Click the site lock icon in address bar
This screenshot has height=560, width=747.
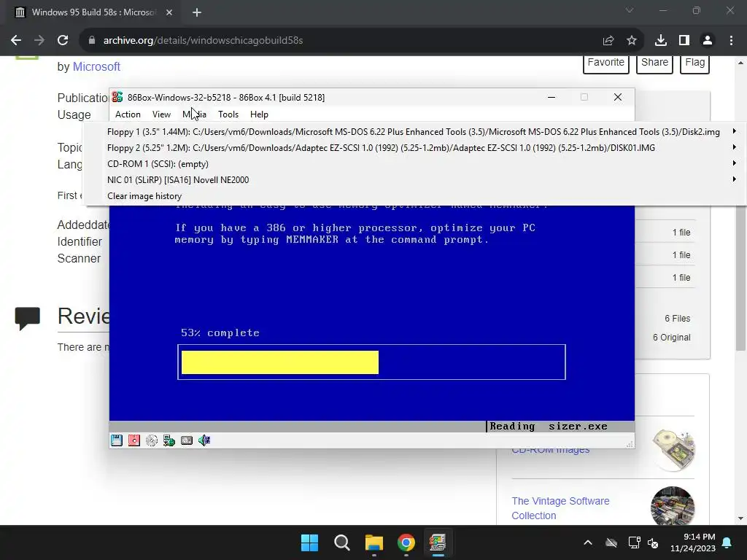pyautogui.click(x=92, y=41)
